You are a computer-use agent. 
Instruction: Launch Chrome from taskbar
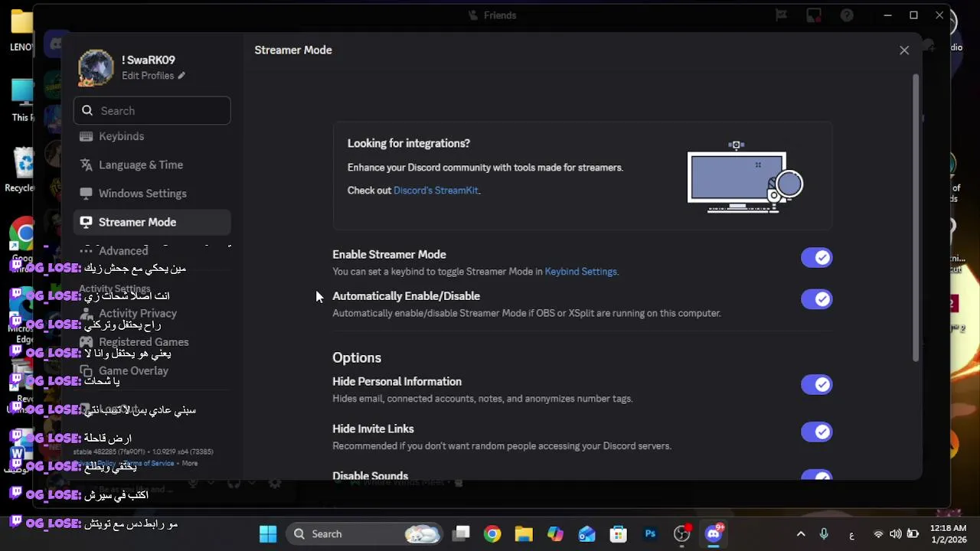[x=492, y=534]
